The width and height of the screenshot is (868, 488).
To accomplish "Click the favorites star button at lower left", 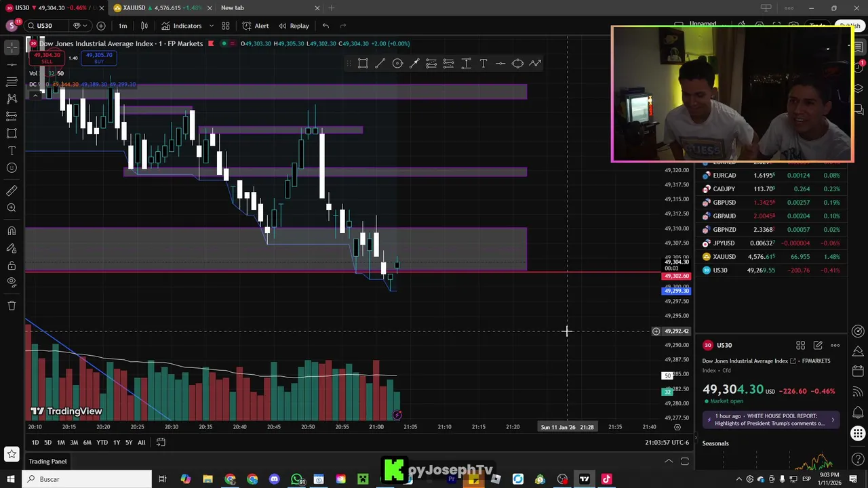I will pyautogui.click(x=12, y=454).
